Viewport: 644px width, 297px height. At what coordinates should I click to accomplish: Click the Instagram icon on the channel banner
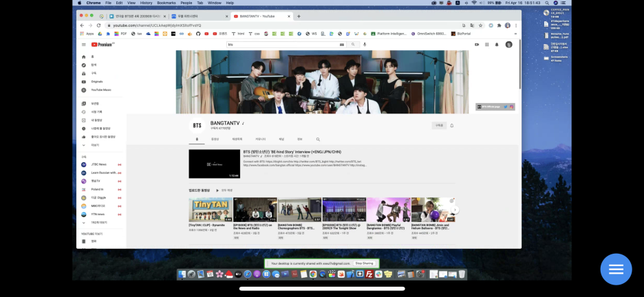point(511,107)
